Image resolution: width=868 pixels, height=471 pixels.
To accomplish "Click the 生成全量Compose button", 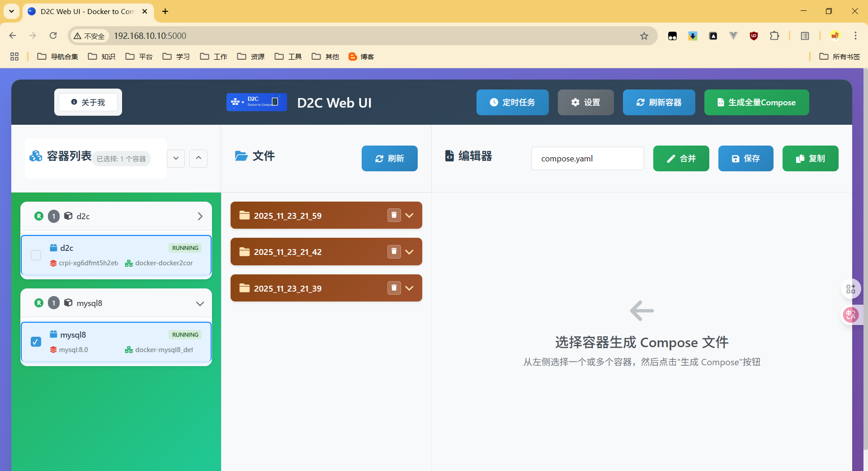I will tap(756, 103).
